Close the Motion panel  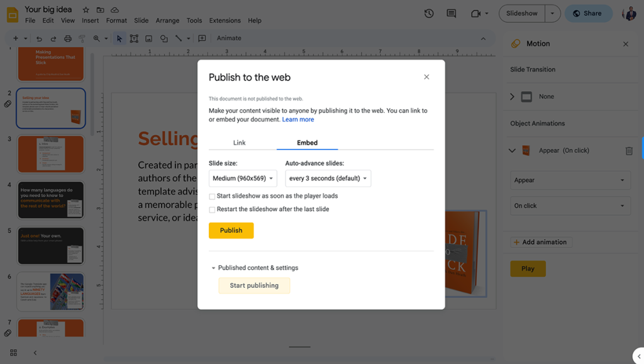[626, 44]
